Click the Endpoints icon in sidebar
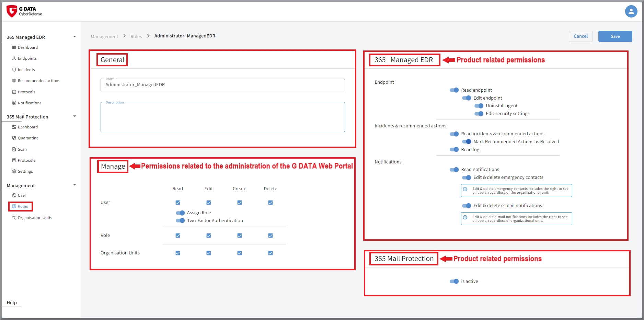Screen dimensions: 644x320 point(14,58)
